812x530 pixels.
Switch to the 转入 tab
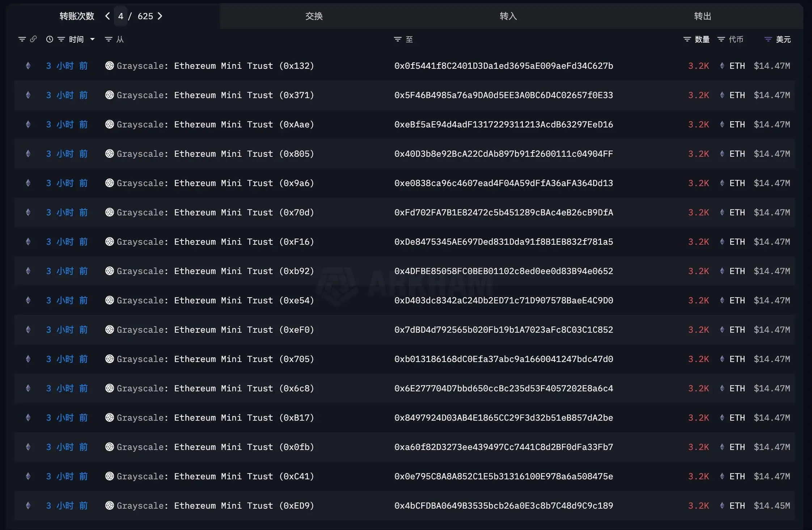[x=508, y=16]
